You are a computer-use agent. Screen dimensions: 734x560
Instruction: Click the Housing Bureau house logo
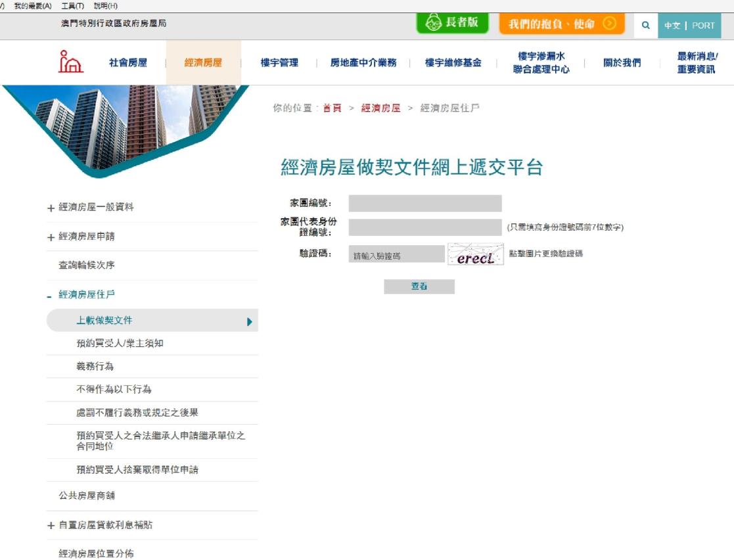pyautogui.click(x=71, y=62)
